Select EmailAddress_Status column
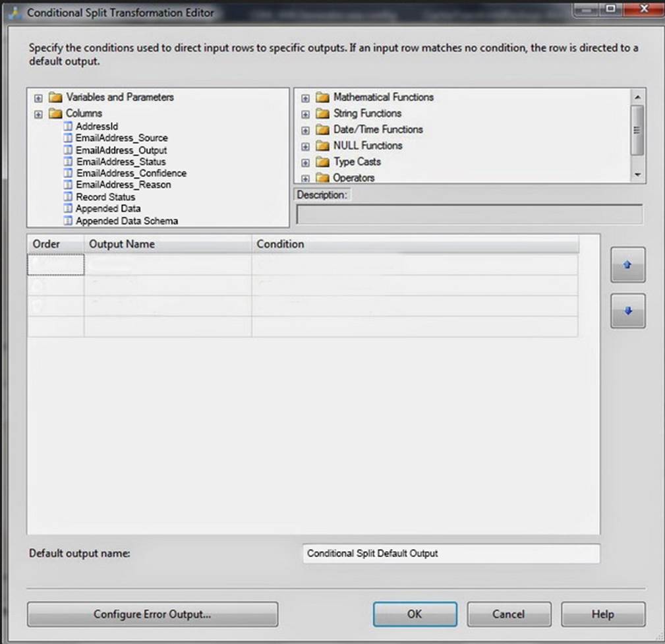665x644 pixels. (121, 161)
